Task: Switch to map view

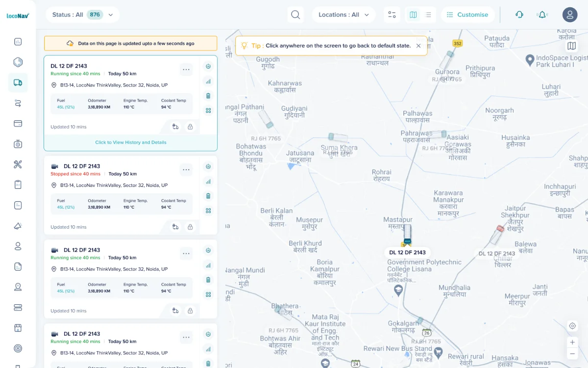Action: (x=413, y=15)
